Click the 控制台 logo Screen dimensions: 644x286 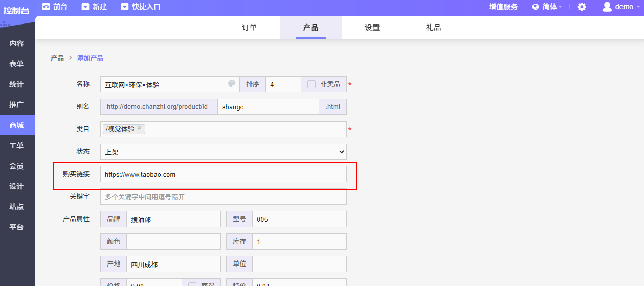point(17,10)
